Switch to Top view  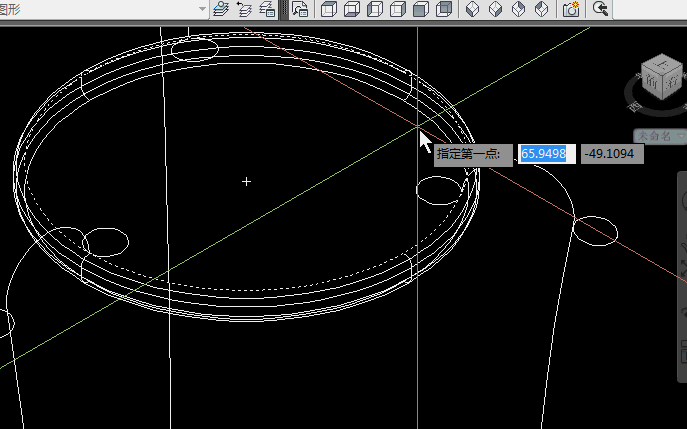[x=328, y=9]
